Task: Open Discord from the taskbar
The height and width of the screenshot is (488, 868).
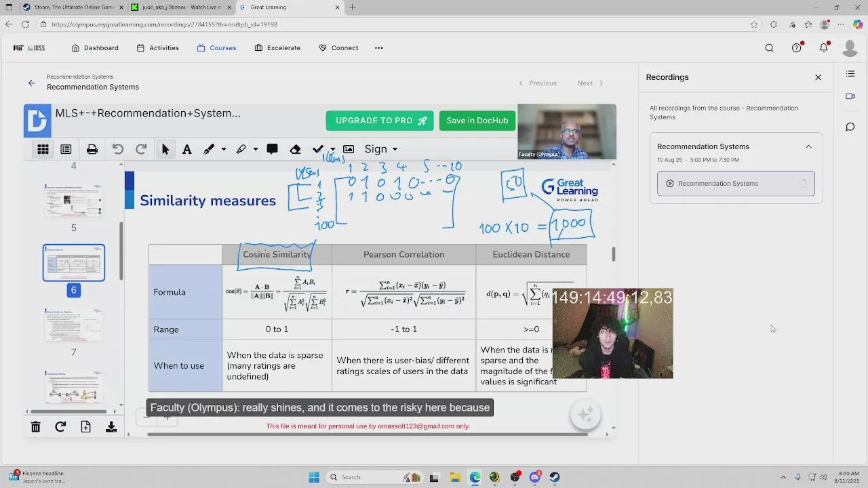Action: (x=535, y=477)
